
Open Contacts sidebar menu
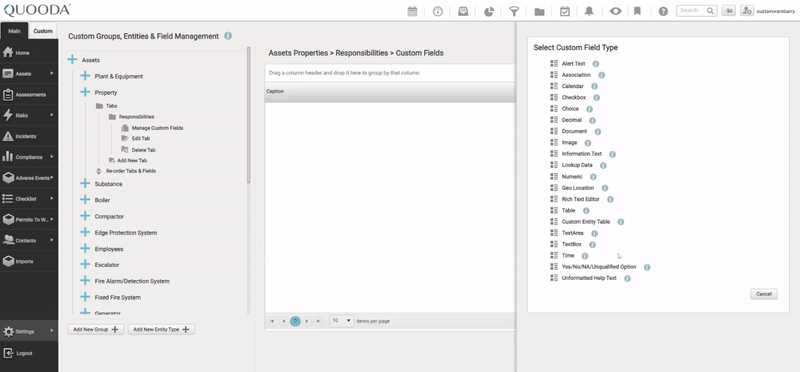tap(29, 240)
